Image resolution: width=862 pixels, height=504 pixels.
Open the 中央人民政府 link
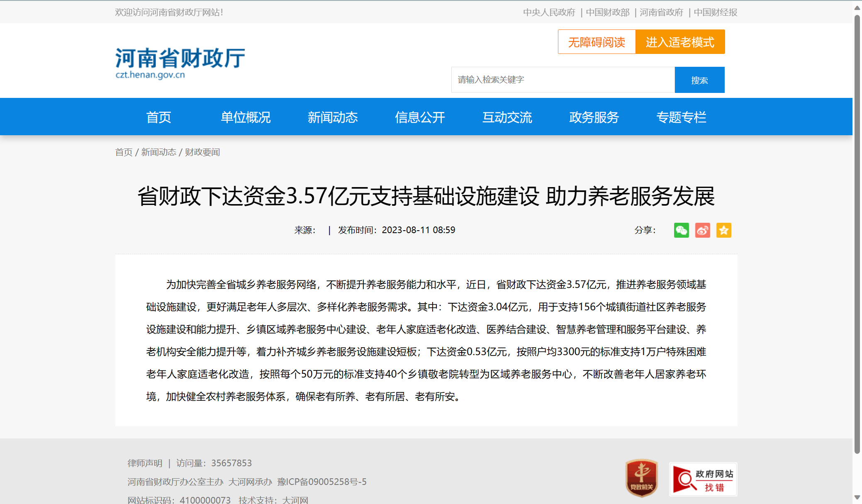click(548, 12)
